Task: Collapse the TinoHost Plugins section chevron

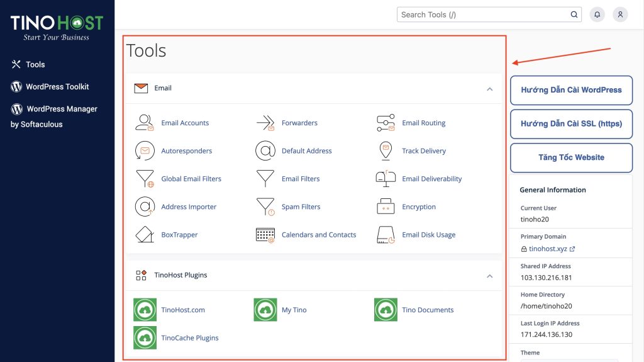Action: click(489, 276)
